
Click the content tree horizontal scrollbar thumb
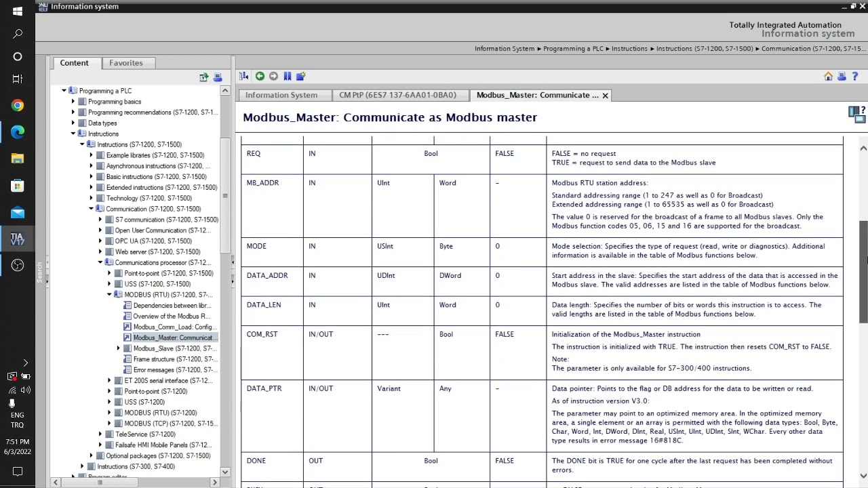click(x=100, y=483)
